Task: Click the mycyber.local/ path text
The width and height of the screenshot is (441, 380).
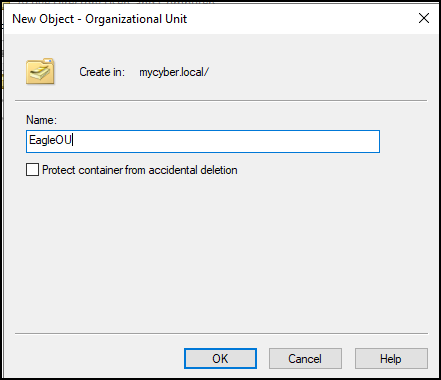Action: coord(174,72)
